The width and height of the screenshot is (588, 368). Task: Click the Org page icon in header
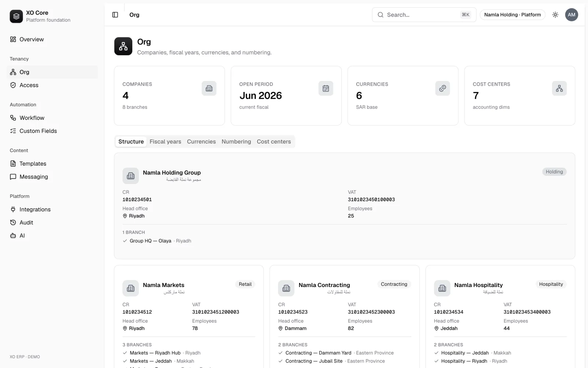123,46
